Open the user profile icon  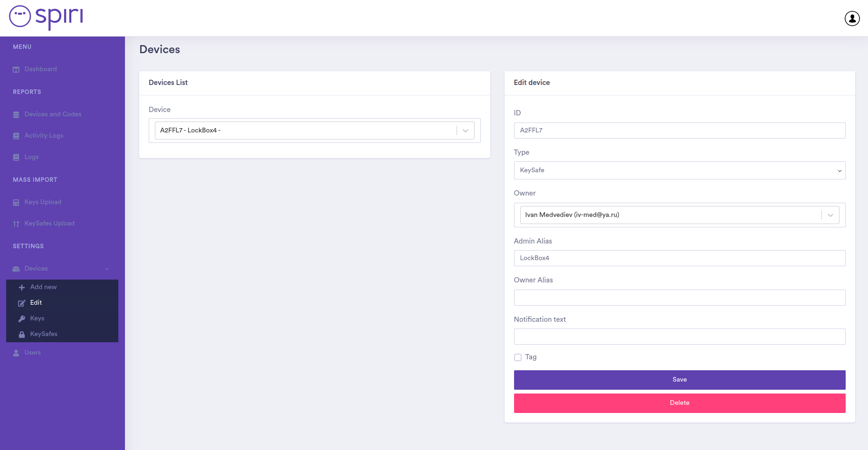[852, 19]
